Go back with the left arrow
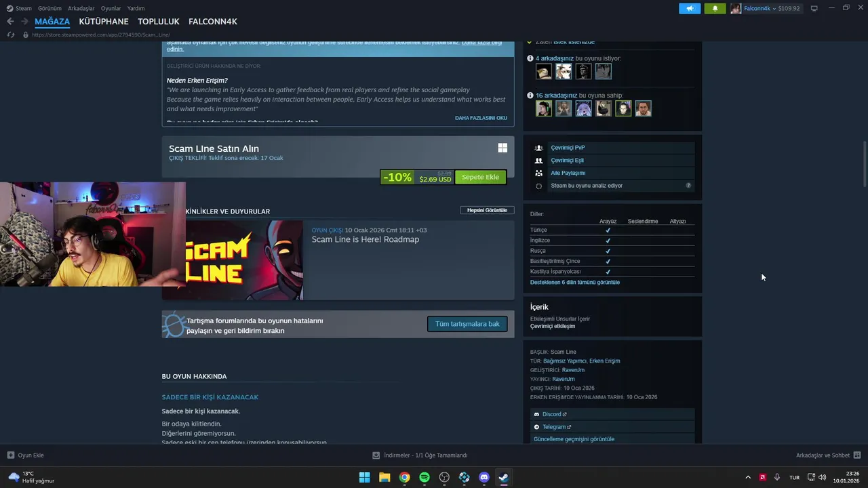This screenshot has width=868, height=488. tap(10, 22)
